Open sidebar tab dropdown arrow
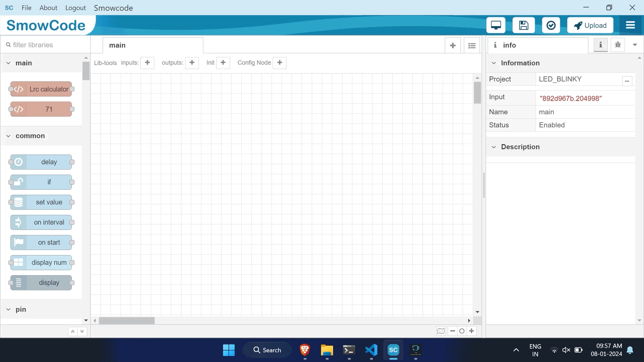Image resolution: width=644 pixels, height=362 pixels. pyautogui.click(x=635, y=45)
